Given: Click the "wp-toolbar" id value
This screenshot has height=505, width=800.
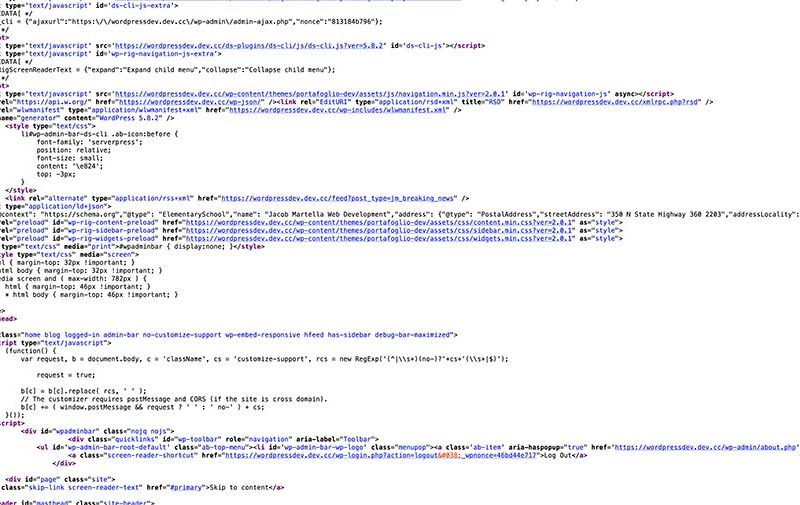Looking at the screenshot, I should [x=197, y=439].
